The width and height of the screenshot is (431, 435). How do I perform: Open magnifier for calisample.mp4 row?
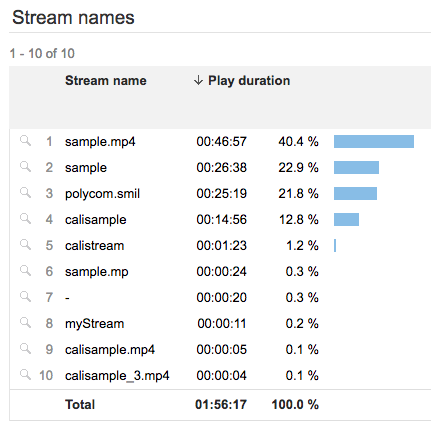point(25,349)
